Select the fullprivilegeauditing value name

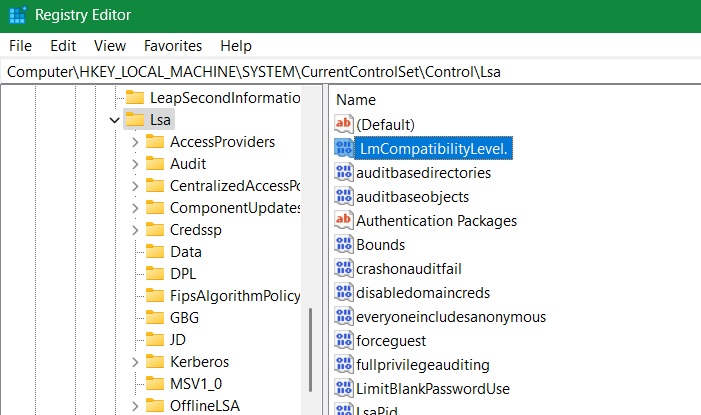[422, 365]
